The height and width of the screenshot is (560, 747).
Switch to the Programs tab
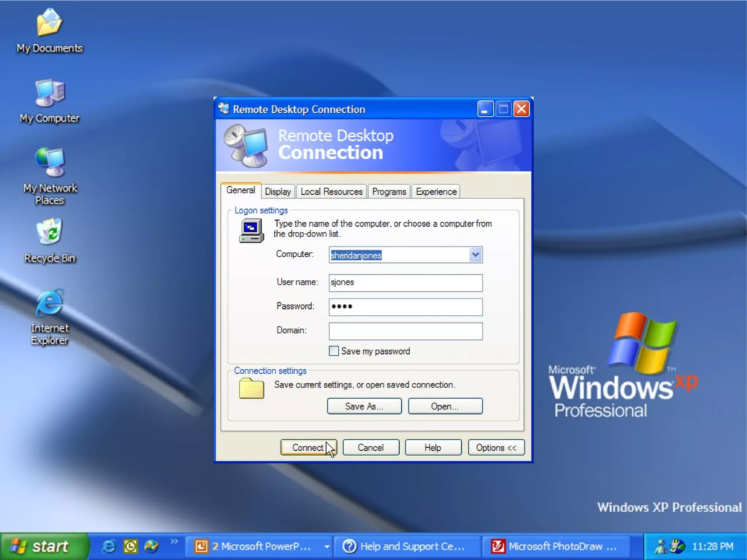tap(389, 191)
